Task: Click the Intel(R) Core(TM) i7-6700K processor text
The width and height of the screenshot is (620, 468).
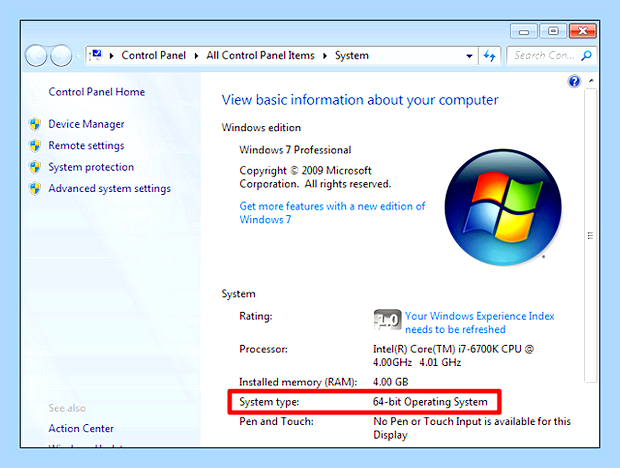Action: [453, 356]
